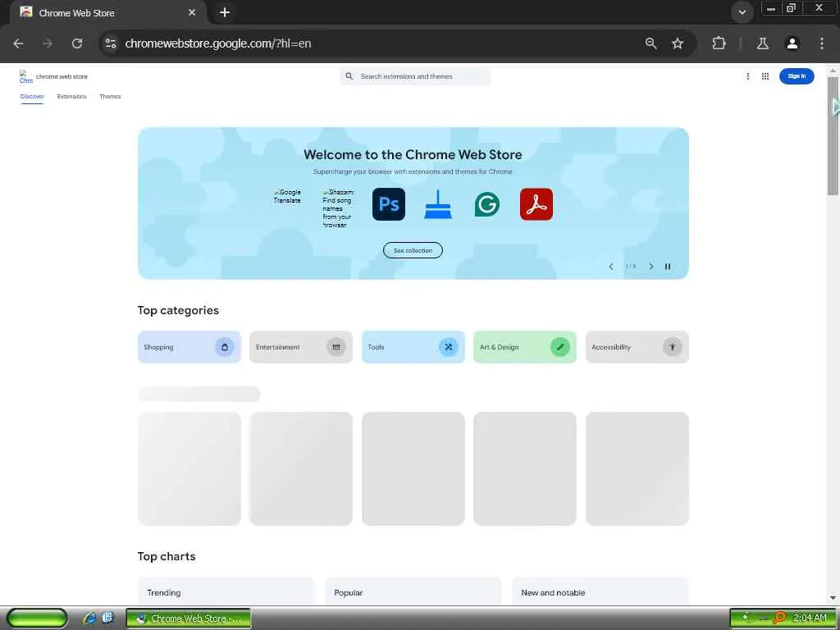Open the Art & Design category
840x630 pixels.
pos(524,347)
